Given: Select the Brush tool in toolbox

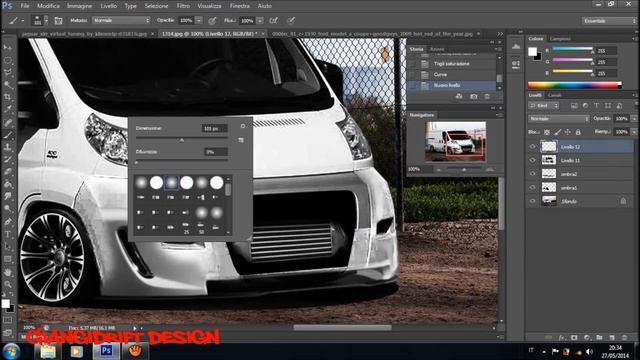Looking at the screenshot, I should 8,135.
